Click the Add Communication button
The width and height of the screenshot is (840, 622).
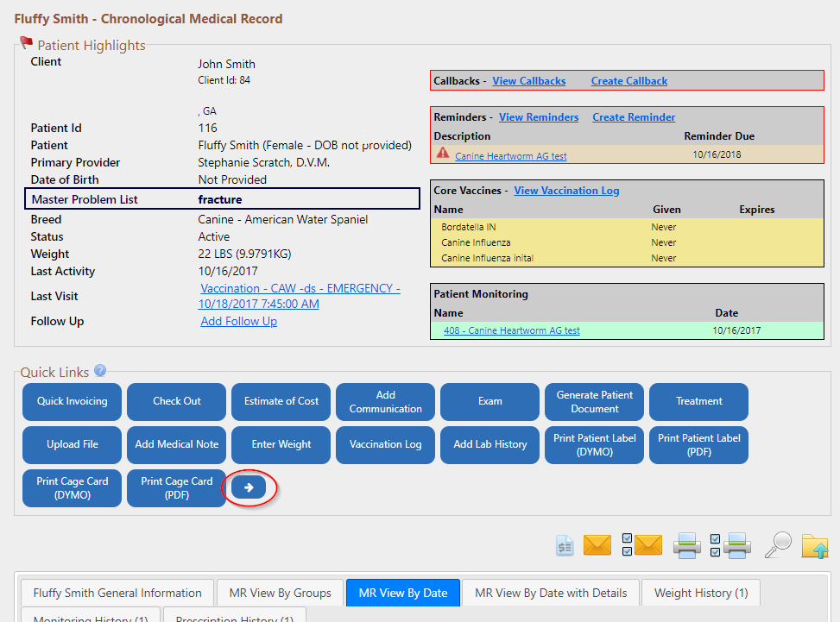[x=385, y=401]
